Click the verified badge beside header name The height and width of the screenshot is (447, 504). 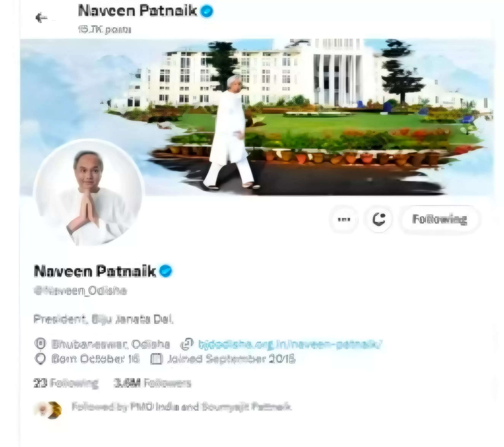206,11
